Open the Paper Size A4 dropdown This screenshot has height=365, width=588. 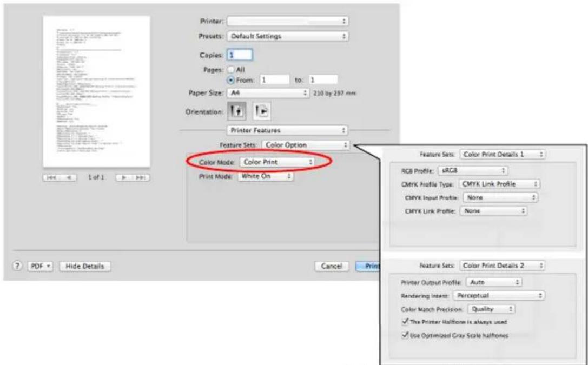tap(268, 92)
